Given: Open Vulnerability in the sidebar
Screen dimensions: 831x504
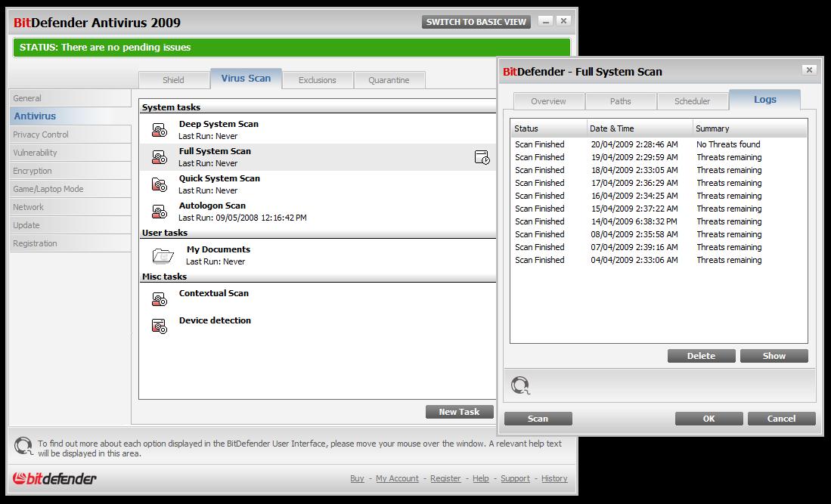Looking at the screenshot, I should coord(70,153).
